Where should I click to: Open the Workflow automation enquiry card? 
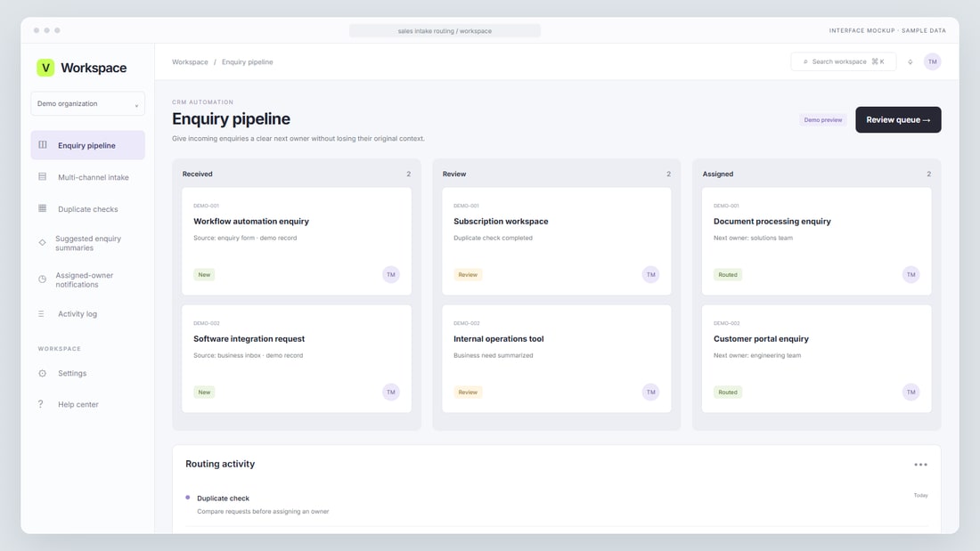297,241
